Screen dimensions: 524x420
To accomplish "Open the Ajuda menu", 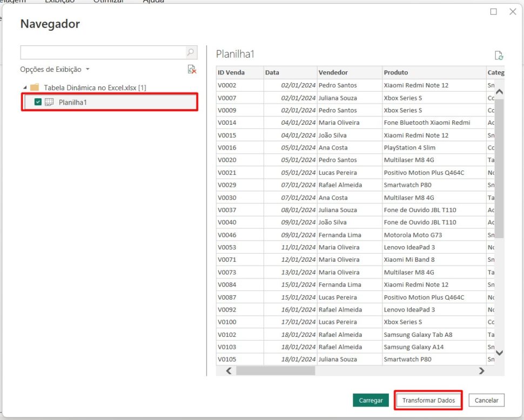I will click(153, 2).
